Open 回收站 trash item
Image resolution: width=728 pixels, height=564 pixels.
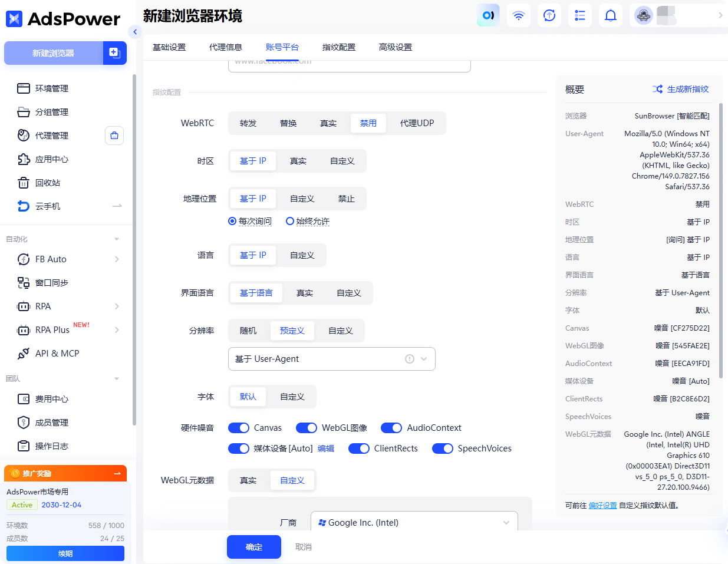[47, 183]
